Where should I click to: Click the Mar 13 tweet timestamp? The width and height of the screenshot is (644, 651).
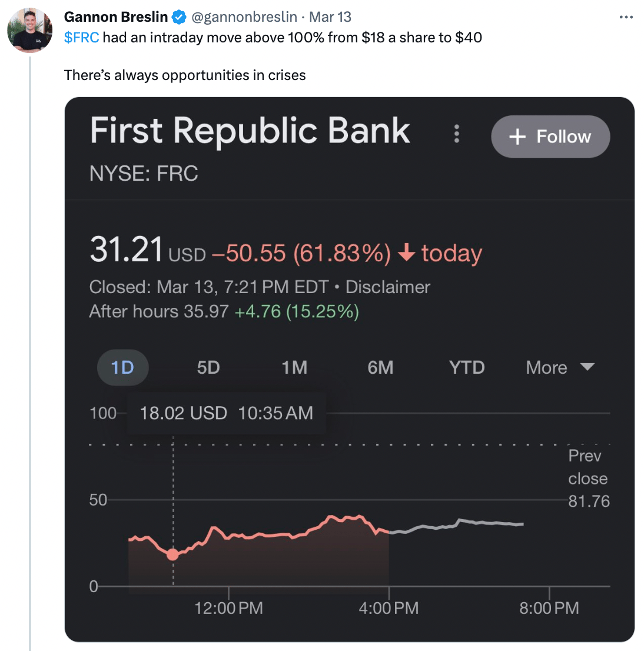[330, 17]
